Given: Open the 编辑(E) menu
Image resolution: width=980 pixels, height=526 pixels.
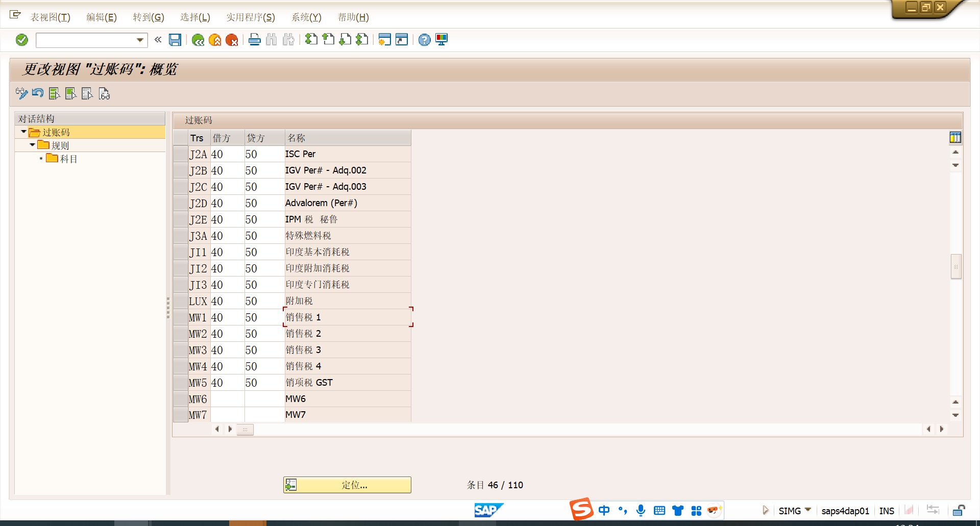Looking at the screenshot, I should (x=101, y=17).
